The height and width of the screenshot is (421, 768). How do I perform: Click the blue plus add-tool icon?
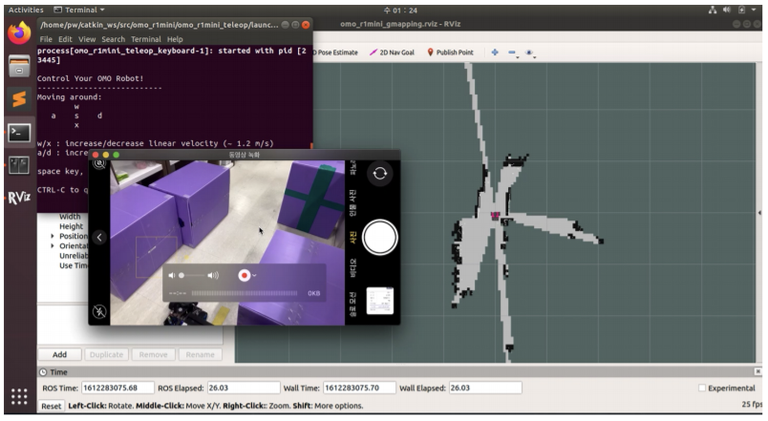tap(495, 52)
